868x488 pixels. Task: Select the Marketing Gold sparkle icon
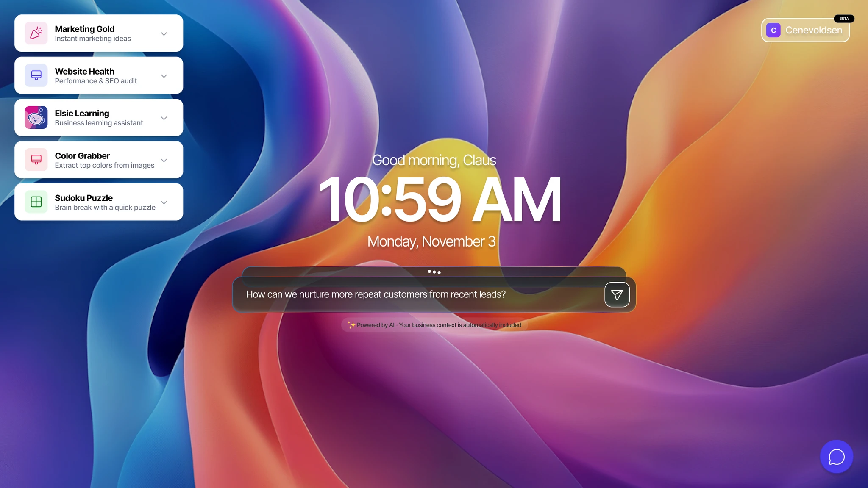pyautogui.click(x=36, y=33)
